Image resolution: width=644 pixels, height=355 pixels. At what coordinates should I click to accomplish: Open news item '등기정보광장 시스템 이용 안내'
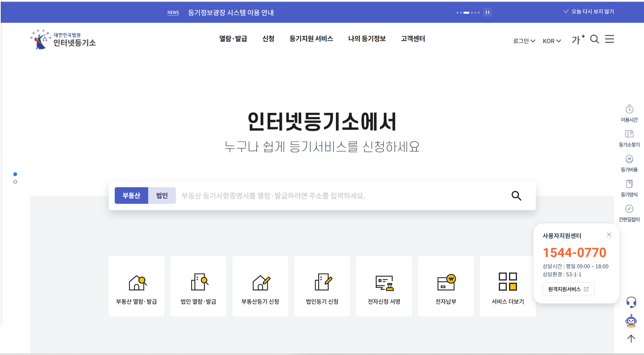pyautogui.click(x=231, y=12)
